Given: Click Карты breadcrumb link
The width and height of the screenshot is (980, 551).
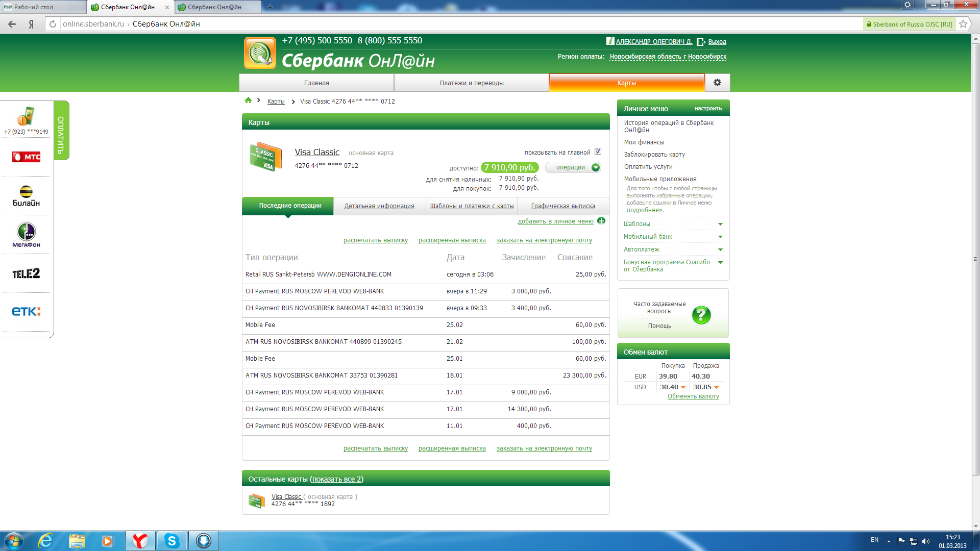Looking at the screenshot, I should coord(276,102).
